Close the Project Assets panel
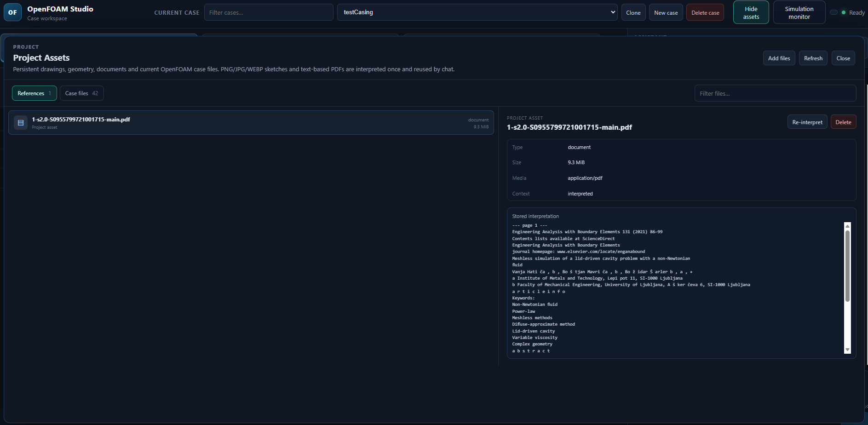The height and width of the screenshot is (425, 868). [843, 58]
